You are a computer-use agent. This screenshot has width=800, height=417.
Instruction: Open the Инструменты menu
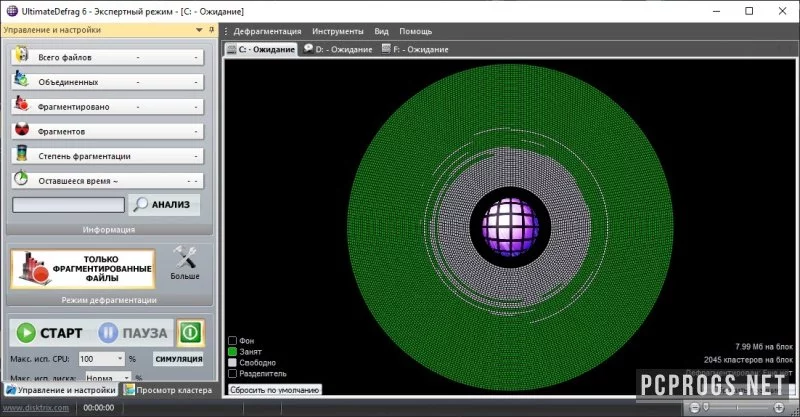[338, 31]
